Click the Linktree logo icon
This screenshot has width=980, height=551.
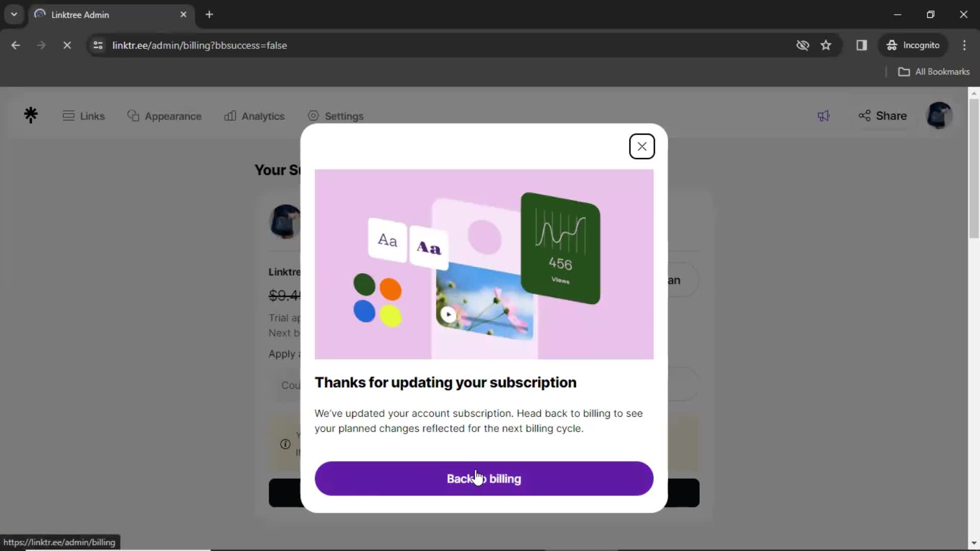(x=30, y=115)
